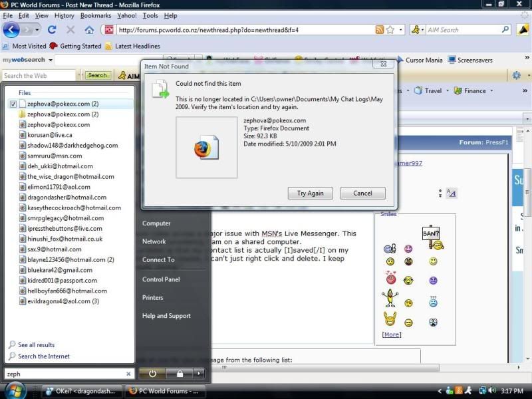Screen dimensions: 532x399
Task: Click the Firefox home icon
Action: (89, 30)
